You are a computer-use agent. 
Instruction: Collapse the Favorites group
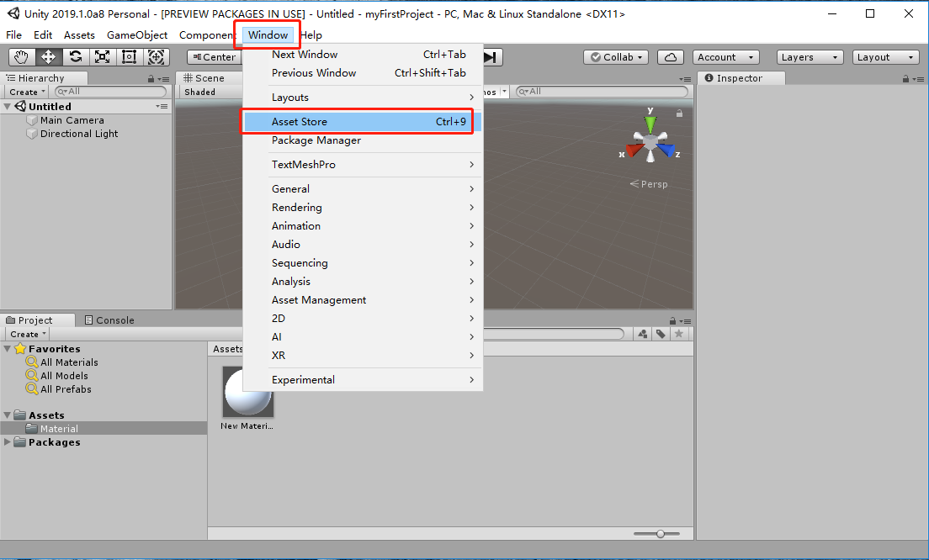7,349
